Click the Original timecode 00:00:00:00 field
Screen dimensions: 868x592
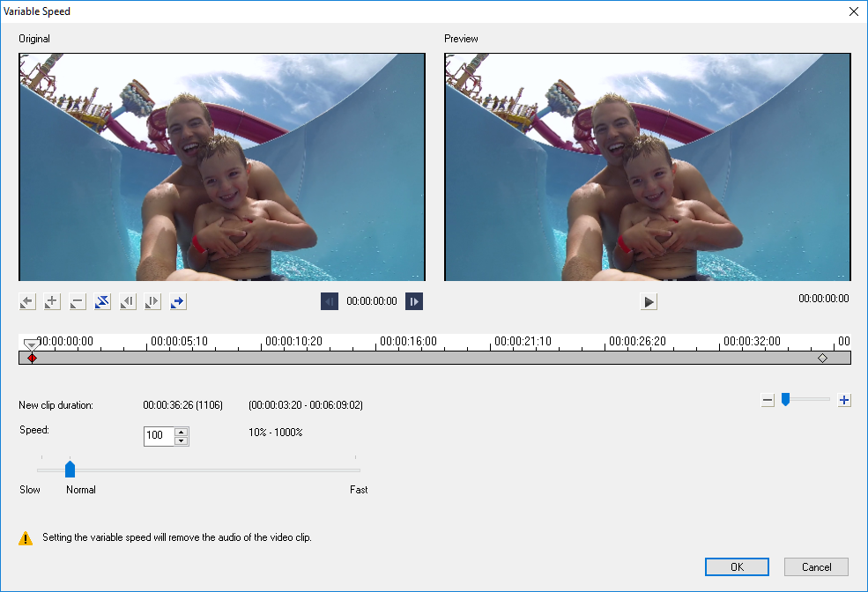tap(372, 301)
